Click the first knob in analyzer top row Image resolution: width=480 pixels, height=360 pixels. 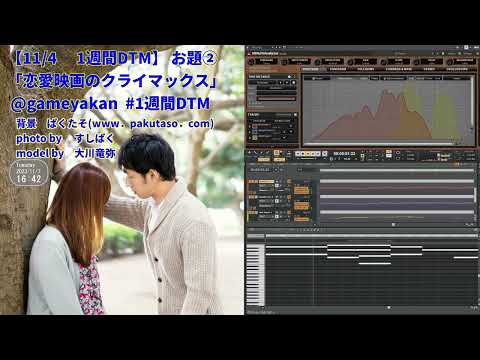tap(251, 62)
